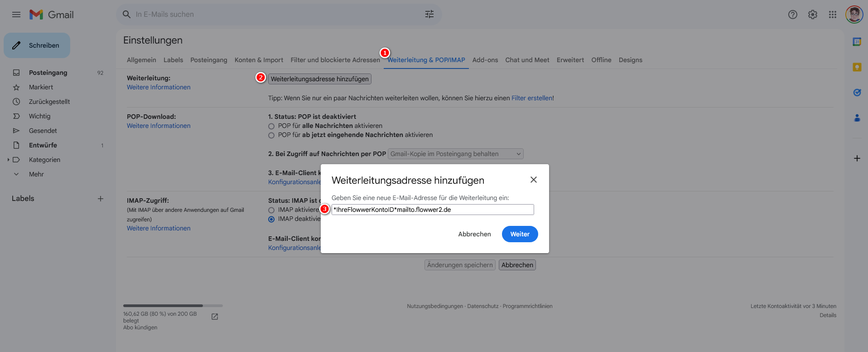Switch to the Erweitert tab
868x352 pixels.
[x=570, y=60]
